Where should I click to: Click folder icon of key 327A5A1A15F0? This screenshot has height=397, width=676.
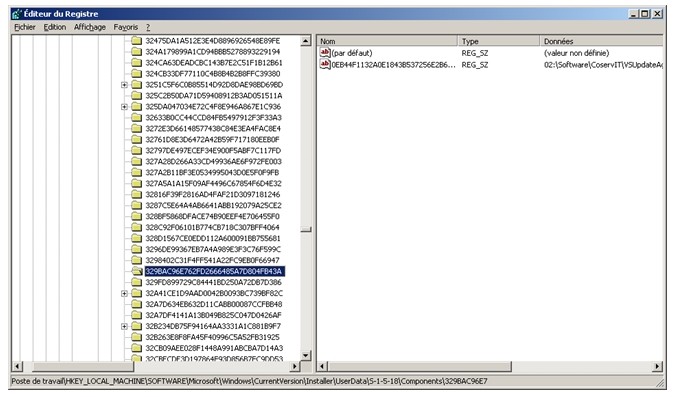tap(137, 184)
